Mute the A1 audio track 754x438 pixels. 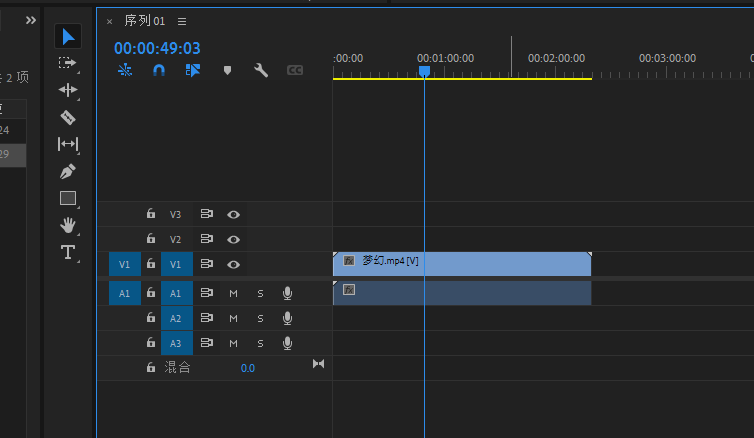tap(233, 293)
